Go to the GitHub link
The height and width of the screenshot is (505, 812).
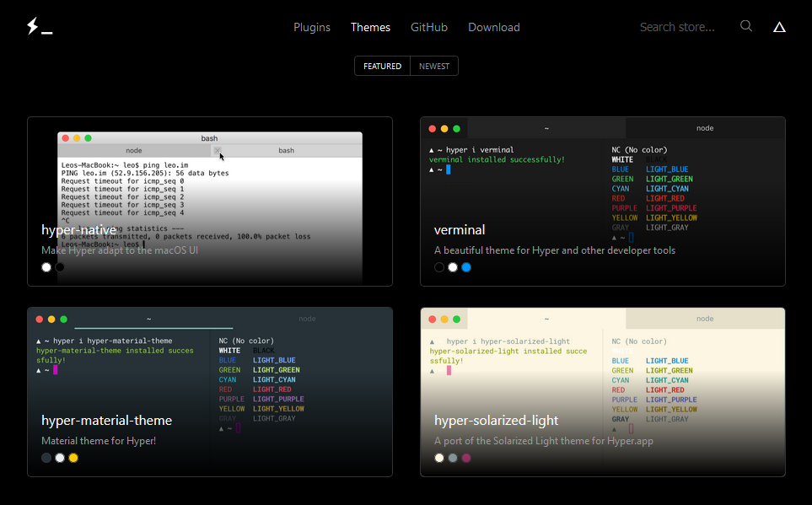tap(429, 27)
